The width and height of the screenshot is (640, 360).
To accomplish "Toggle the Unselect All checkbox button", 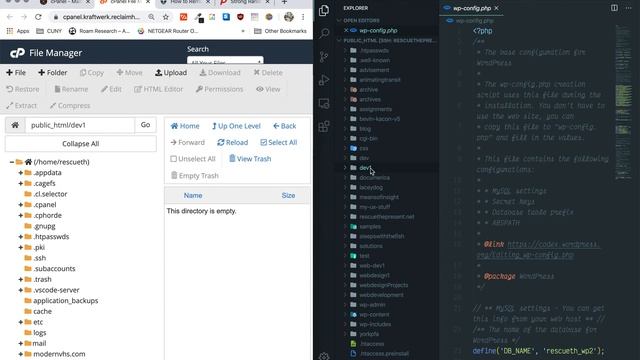I will click(x=193, y=159).
